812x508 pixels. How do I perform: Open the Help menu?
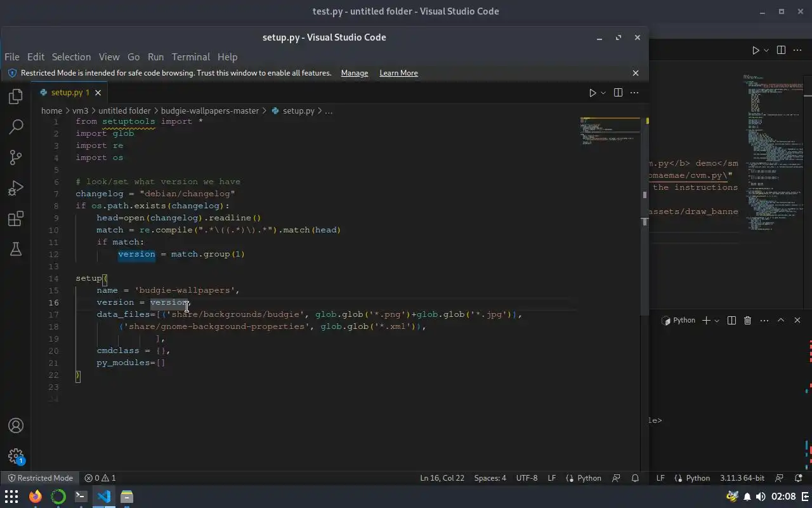coord(227,57)
